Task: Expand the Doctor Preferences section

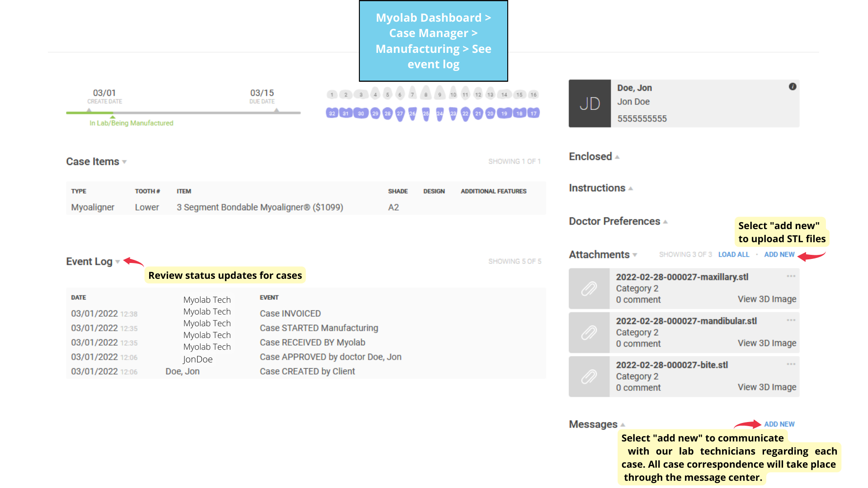Action: click(665, 222)
